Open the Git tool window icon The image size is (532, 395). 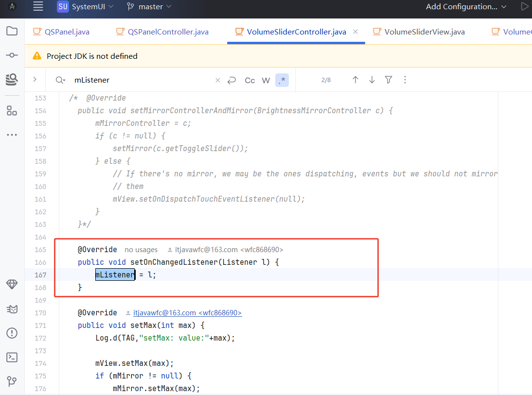pos(12,381)
